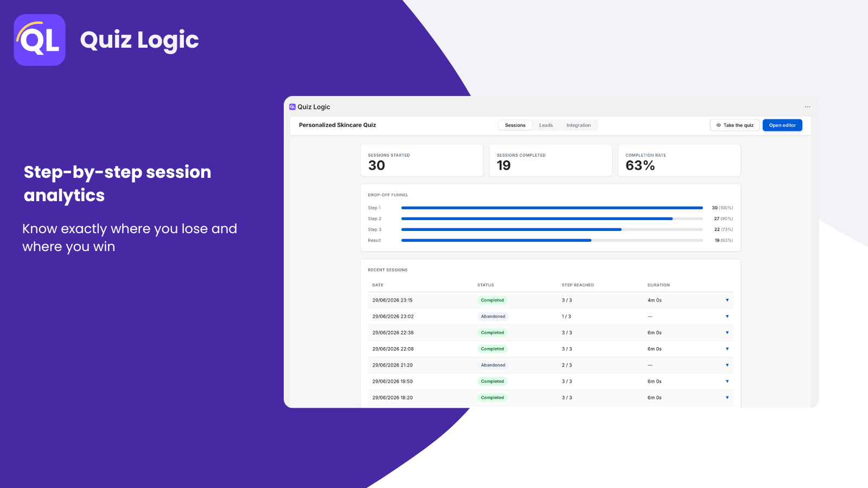Click the Completion Rate 63% card
Viewport: 868px width, 488px height.
[x=679, y=160]
